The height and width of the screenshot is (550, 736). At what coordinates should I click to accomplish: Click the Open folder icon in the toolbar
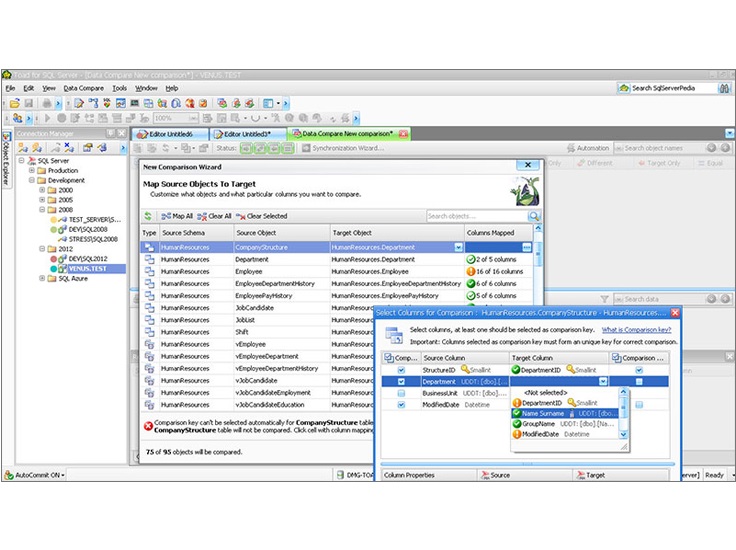15,103
